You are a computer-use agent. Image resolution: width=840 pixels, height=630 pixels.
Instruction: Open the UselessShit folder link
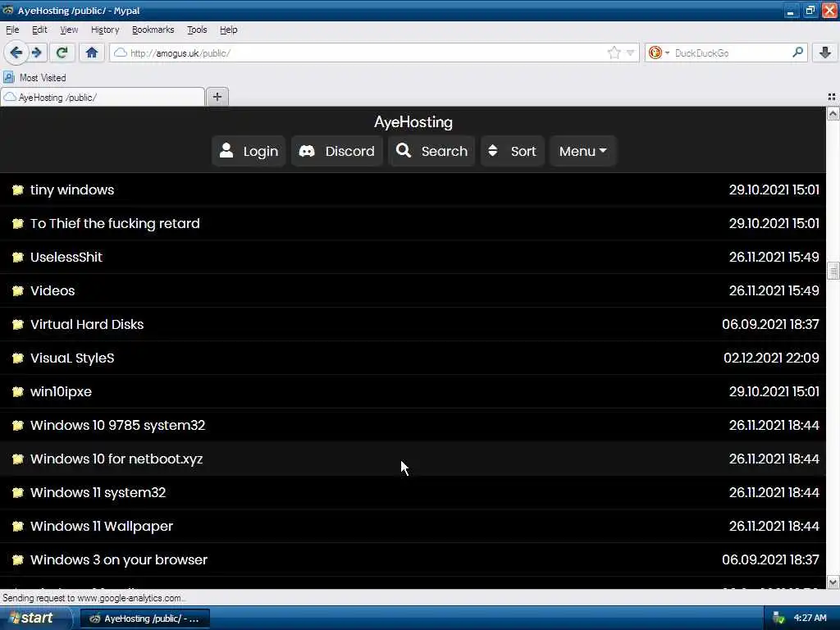66,257
